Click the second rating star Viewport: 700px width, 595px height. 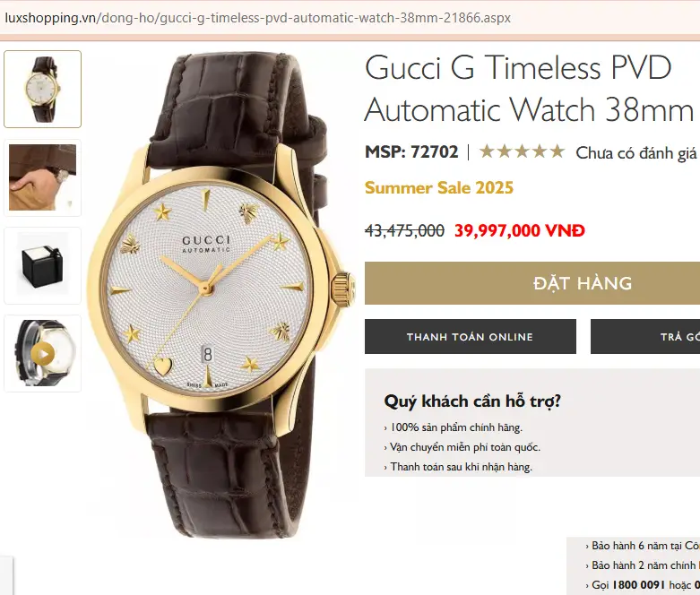[505, 151]
